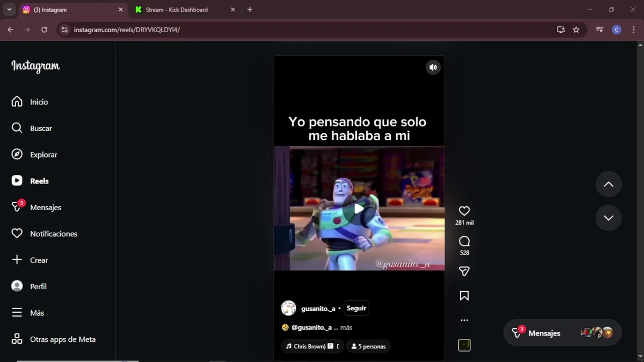View site information icon

64,30
